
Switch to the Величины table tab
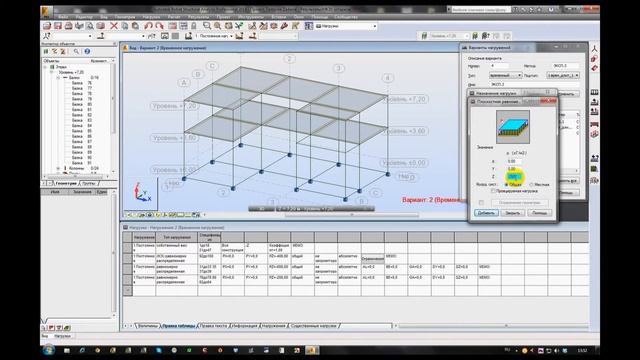click(148, 326)
